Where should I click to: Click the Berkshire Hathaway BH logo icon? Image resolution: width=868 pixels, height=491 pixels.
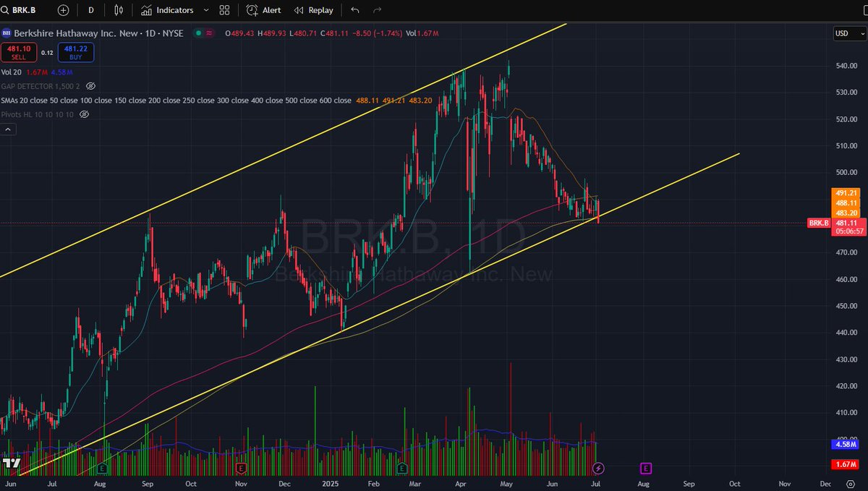pyautogui.click(x=7, y=33)
